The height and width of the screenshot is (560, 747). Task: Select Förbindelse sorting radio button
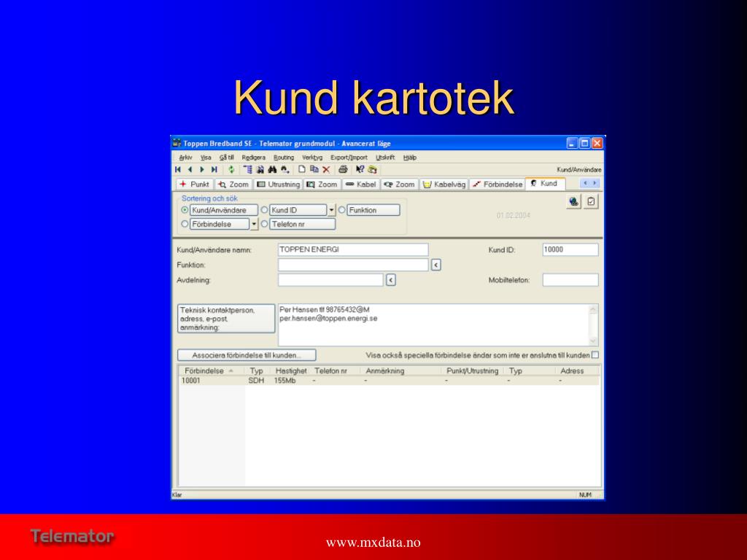pos(185,224)
